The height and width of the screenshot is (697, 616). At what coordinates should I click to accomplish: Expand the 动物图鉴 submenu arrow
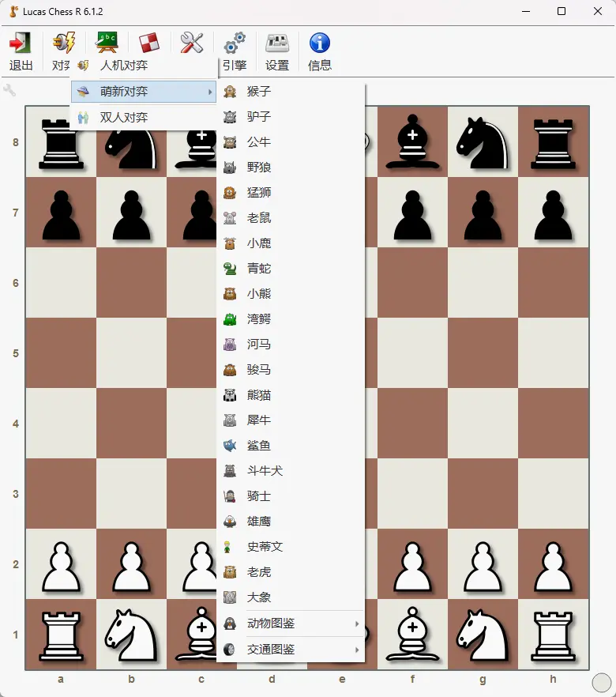(x=357, y=624)
